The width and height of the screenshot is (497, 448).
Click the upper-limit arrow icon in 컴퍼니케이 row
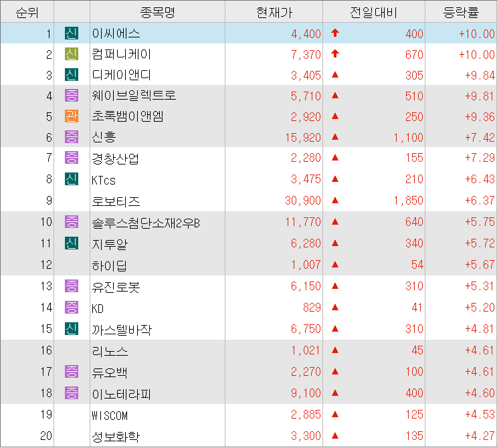335,53
